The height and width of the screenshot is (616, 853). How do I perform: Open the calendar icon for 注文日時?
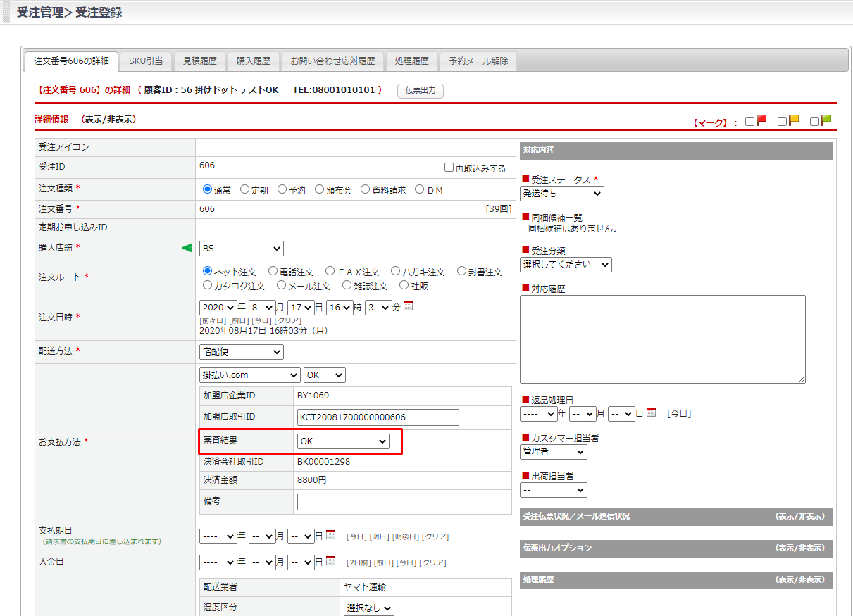[x=409, y=306]
